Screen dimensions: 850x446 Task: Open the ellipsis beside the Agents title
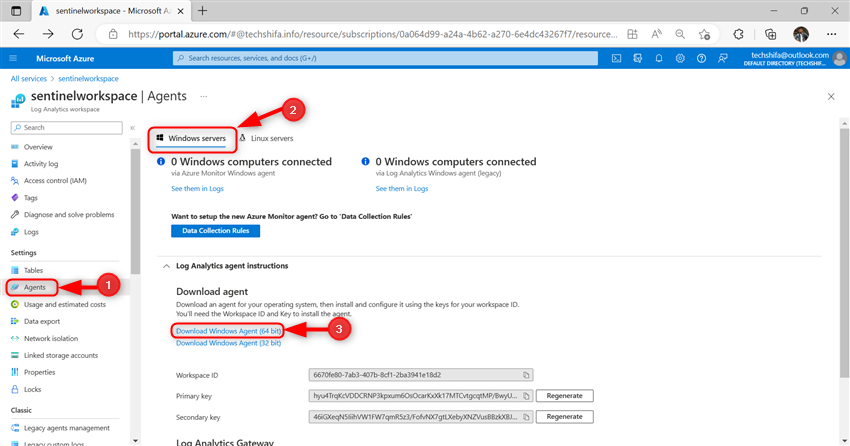point(204,96)
